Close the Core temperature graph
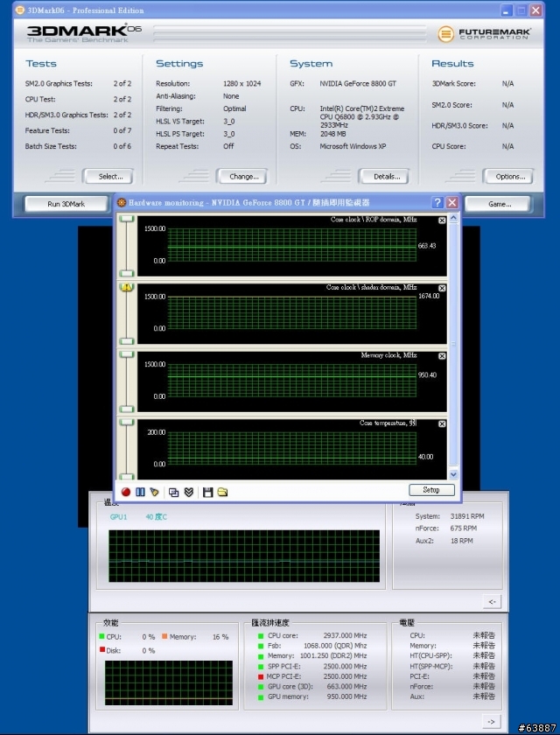 pyautogui.click(x=442, y=423)
